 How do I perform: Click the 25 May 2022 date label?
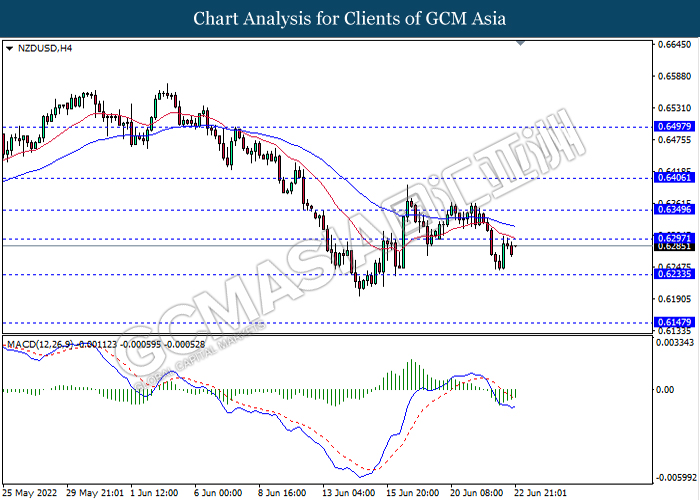click(30, 493)
